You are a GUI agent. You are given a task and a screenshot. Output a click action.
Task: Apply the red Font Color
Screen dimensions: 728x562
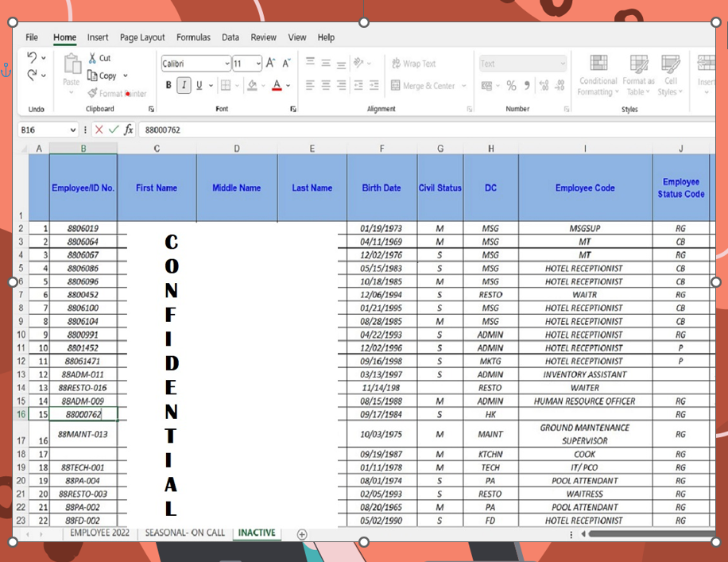277,85
